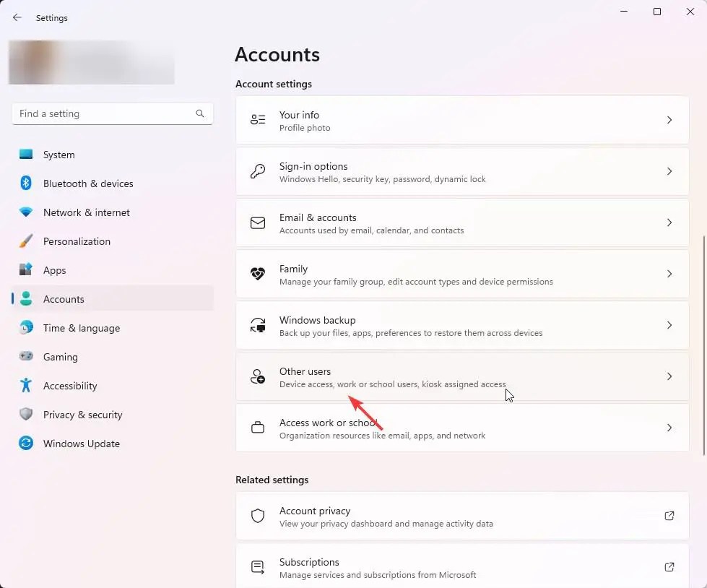Click the Windows Update sync icon
707x588 pixels.
click(x=26, y=444)
